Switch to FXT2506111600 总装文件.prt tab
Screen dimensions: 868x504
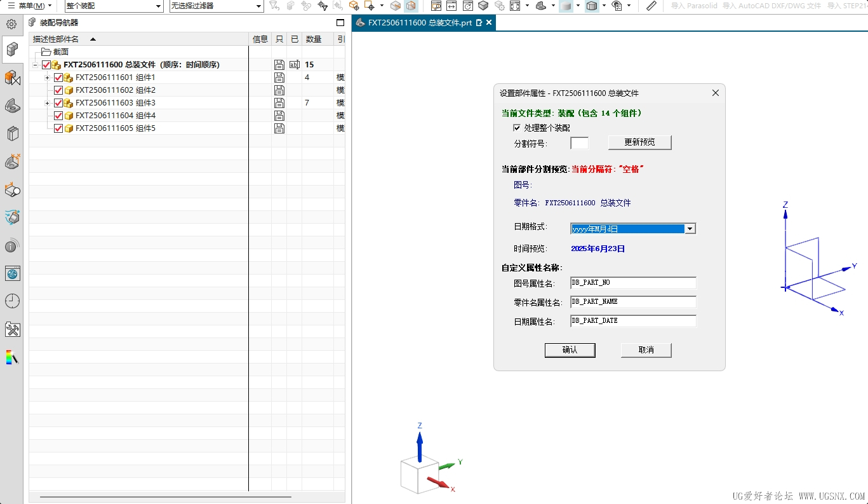pyautogui.click(x=420, y=23)
